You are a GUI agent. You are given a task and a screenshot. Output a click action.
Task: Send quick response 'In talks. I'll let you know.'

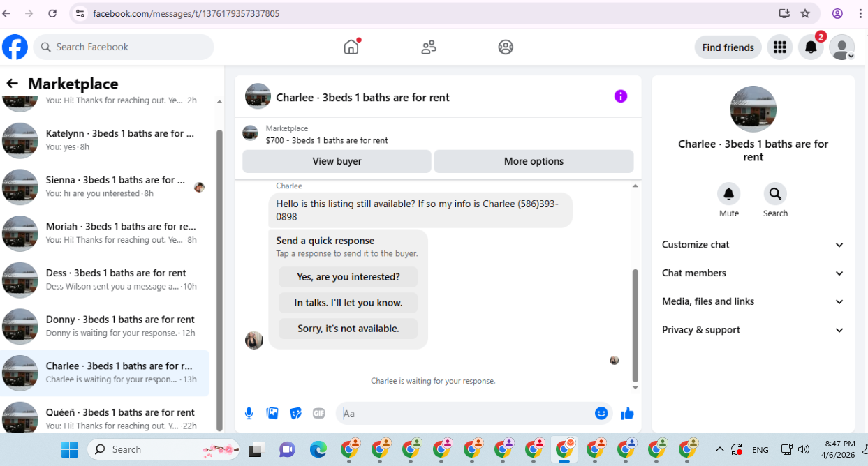(348, 303)
